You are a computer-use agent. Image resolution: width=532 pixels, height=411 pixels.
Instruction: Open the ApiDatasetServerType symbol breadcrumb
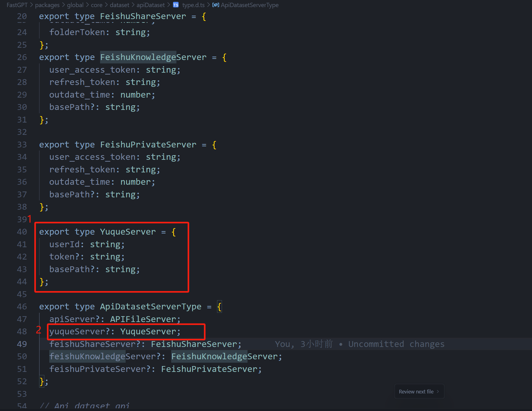coord(249,5)
